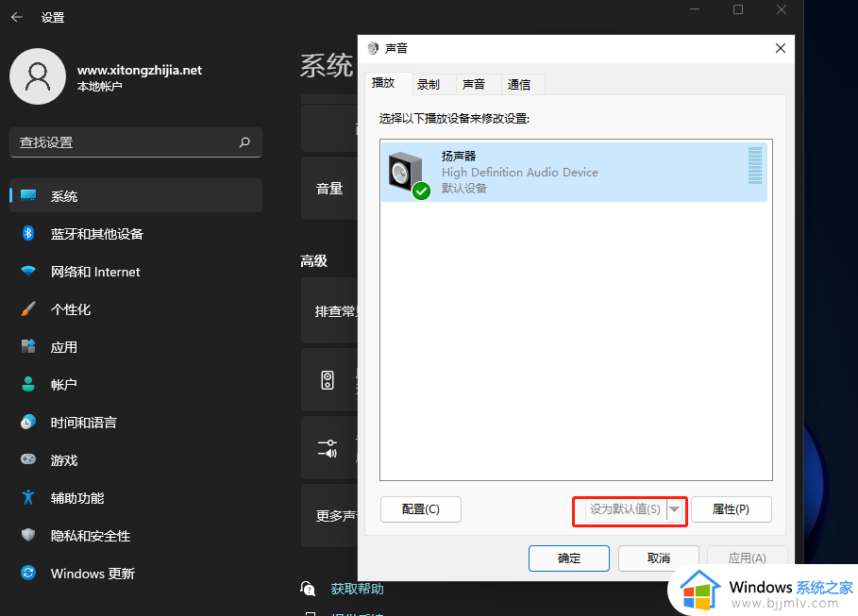Screen dimensions: 858x616
Task: Click the 辅助功能 accessibility icon
Action: (28, 497)
